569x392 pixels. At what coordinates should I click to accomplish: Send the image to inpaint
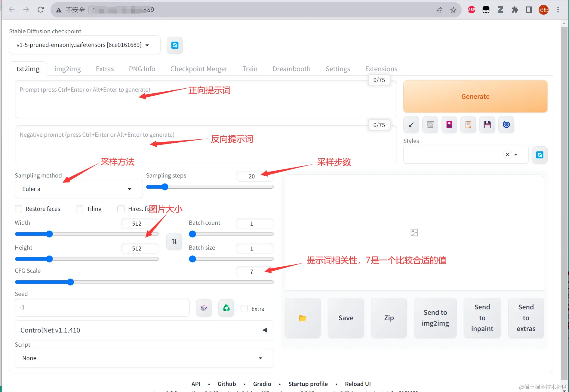coord(482,318)
